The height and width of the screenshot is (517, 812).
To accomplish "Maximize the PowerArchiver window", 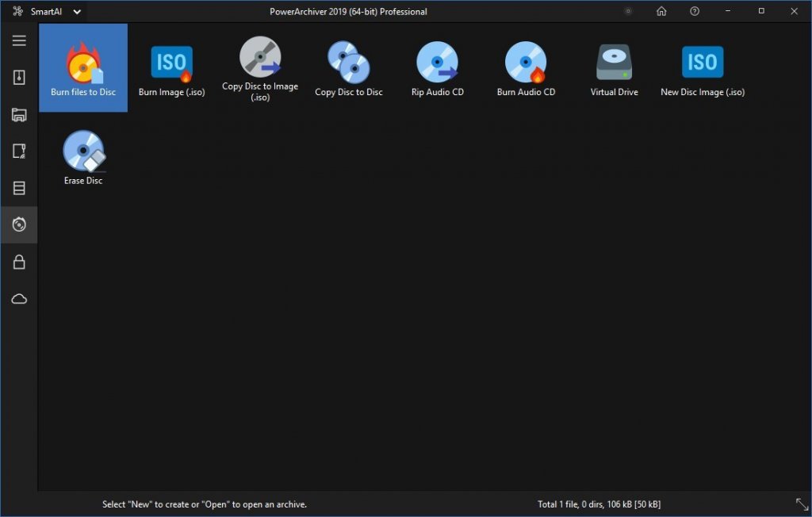I will [x=761, y=11].
